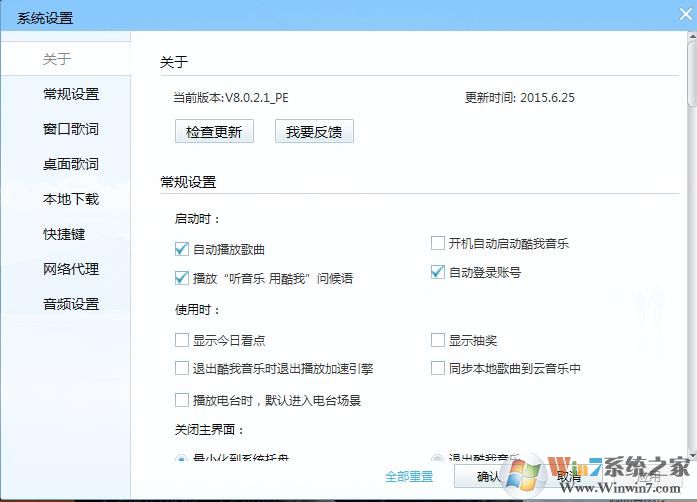Switch to 桌面歌词 in the sidebar
Viewport: 697px width, 502px height.
[70, 164]
